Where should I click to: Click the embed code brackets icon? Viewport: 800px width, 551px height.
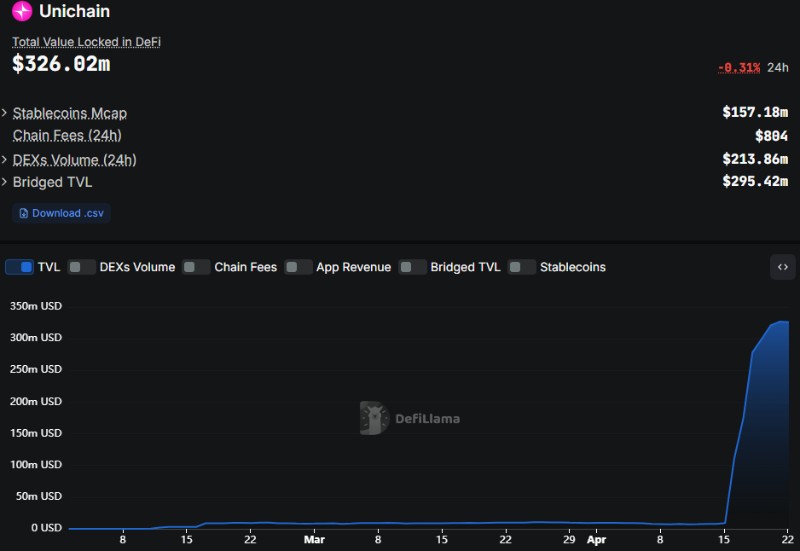782,267
